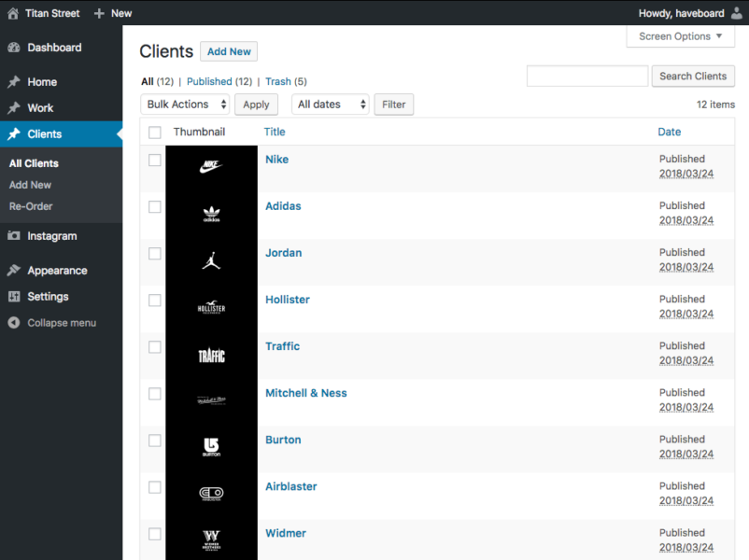Viewport: 749px width, 560px height.
Task: Open the Instagram menu item
Action: [61, 236]
